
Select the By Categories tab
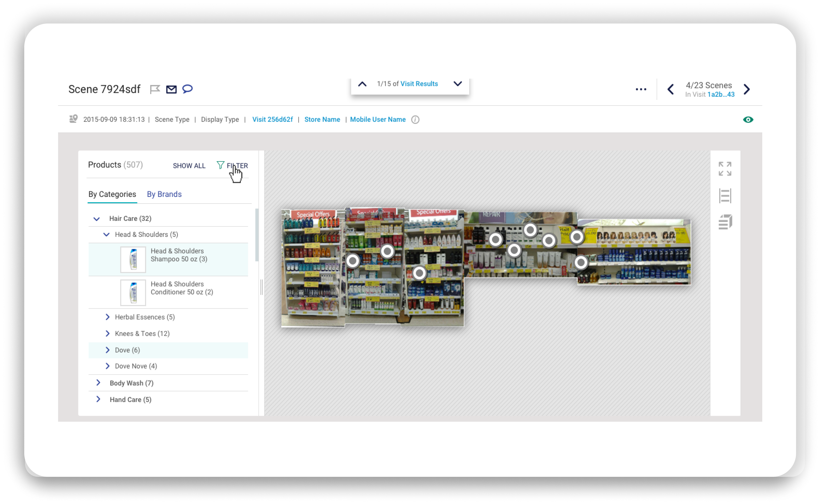click(112, 194)
